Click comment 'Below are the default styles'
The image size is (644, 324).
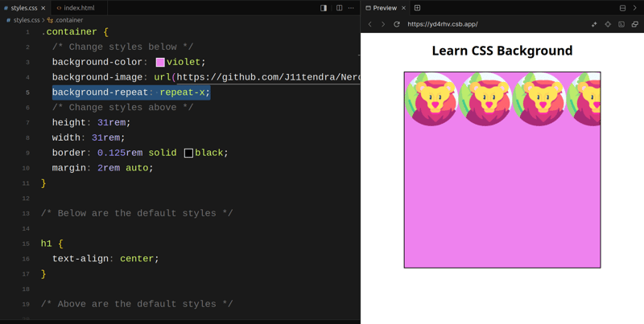137,213
